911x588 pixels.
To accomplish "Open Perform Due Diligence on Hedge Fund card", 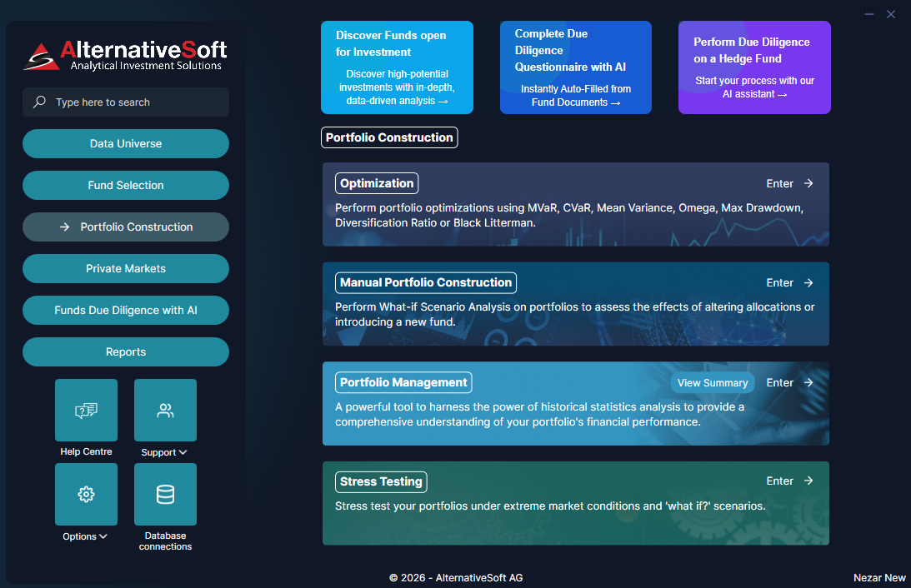I will 754,67.
